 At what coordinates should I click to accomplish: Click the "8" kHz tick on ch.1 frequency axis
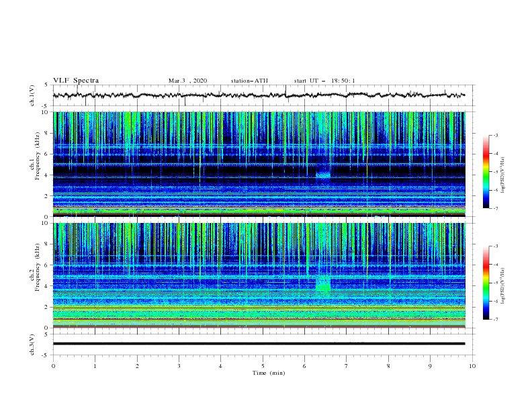47,133
